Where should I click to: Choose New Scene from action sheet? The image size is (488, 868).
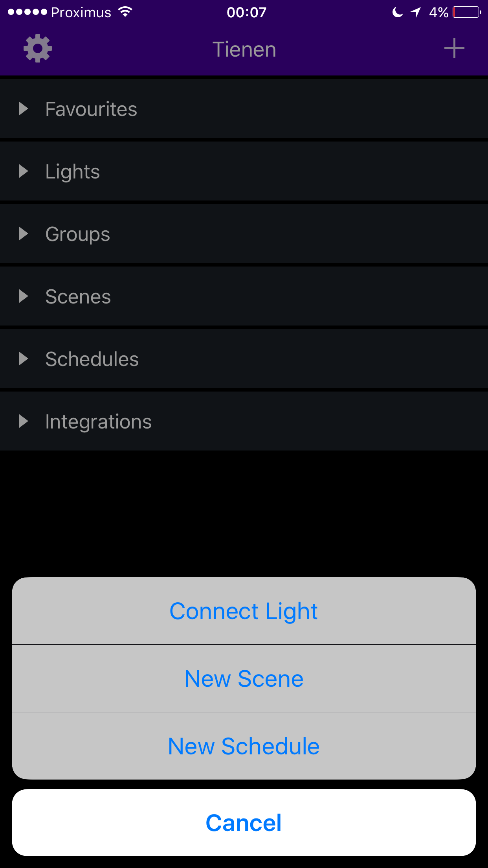pos(244,679)
